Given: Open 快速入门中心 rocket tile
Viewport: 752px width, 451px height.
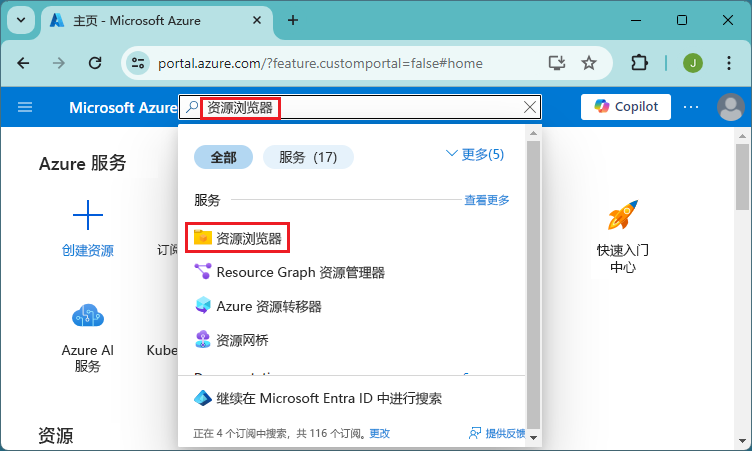Looking at the screenshot, I should 623,236.
